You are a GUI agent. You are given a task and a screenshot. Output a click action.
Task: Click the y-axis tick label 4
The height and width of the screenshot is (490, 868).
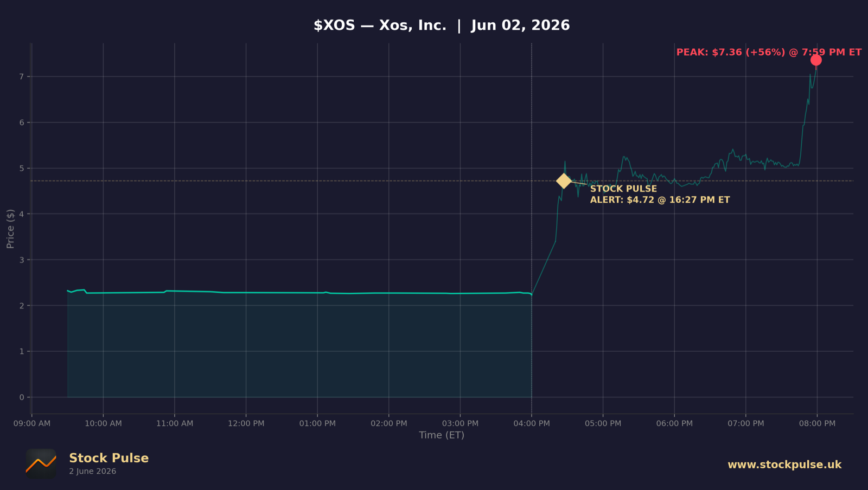[22, 214]
